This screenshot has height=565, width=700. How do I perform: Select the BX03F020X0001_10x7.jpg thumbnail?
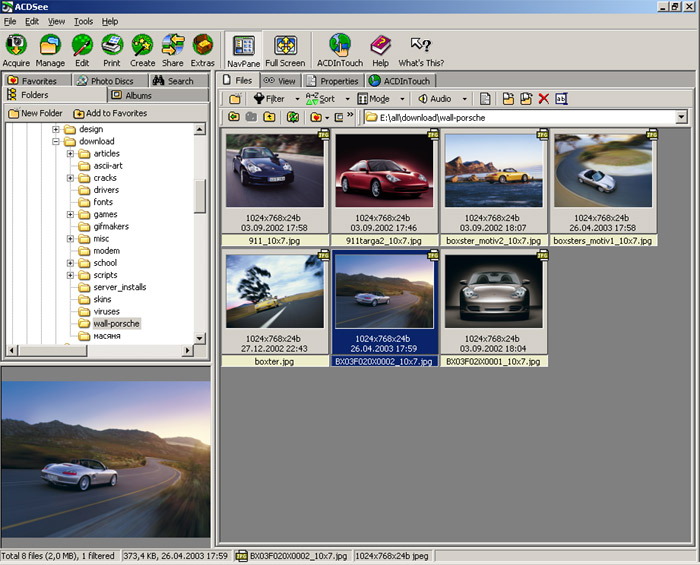click(x=494, y=308)
